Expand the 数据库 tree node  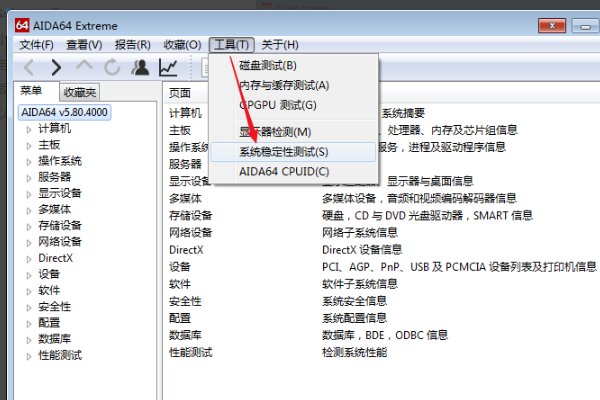click(x=29, y=340)
